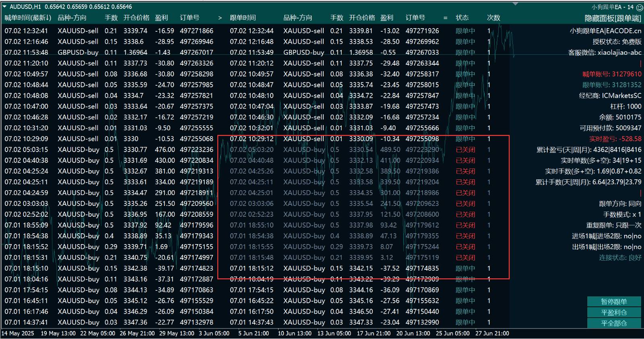Viewport: 644px width, 339px height.
Task: Click follower order number 497267033
Action: coord(422,53)
